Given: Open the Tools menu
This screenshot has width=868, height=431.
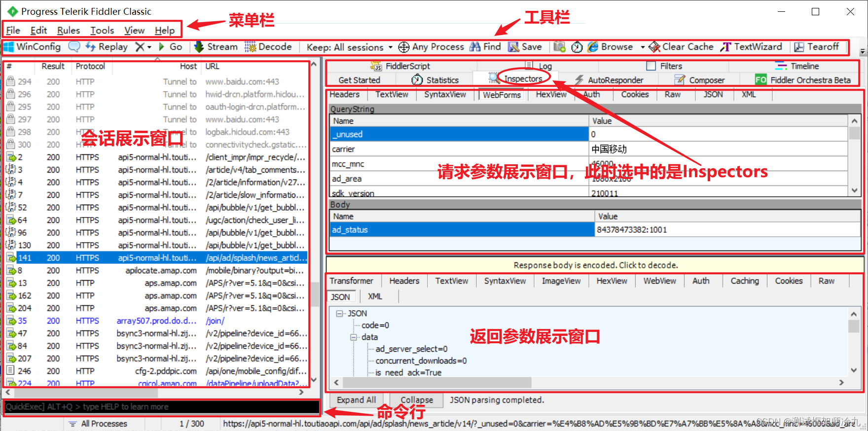Looking at the screenshot, I should tap(102, 30).
